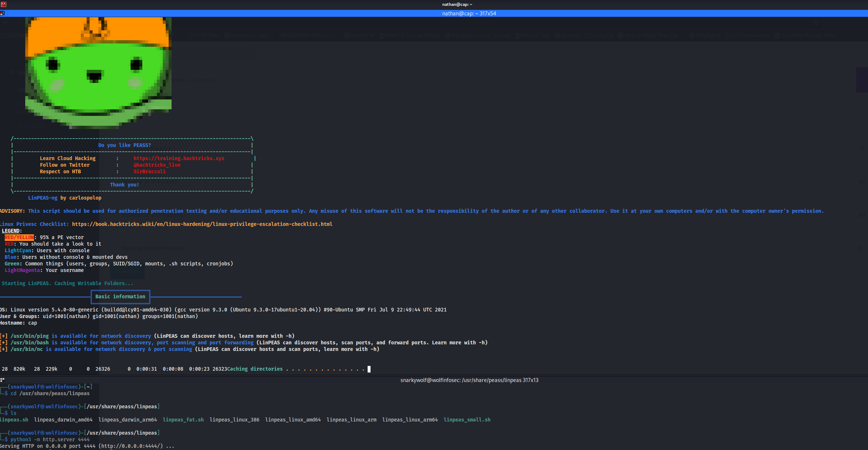Click the 'RED: You should take a look' legend entry
Screen dimensions: 868x450
coord(53,244)
